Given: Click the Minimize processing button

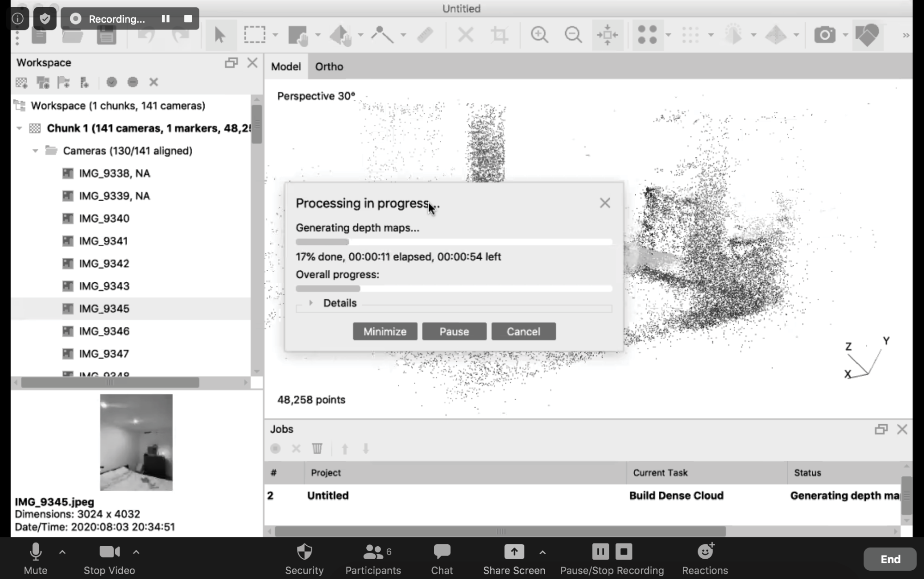Looking at the screenshot, I should click(x=384, y=331).
